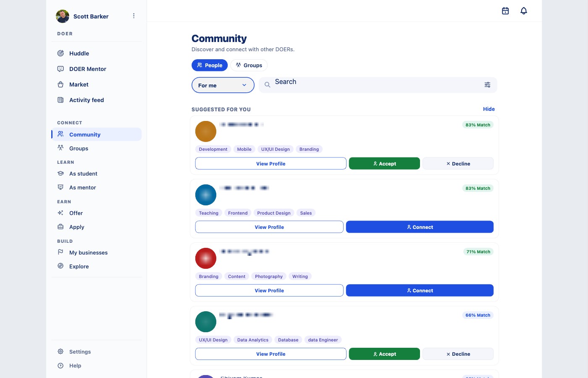This screenshot has height=378, width=588.
Task: Click the red avatar of third suggestion
Action: click(206, 258)
